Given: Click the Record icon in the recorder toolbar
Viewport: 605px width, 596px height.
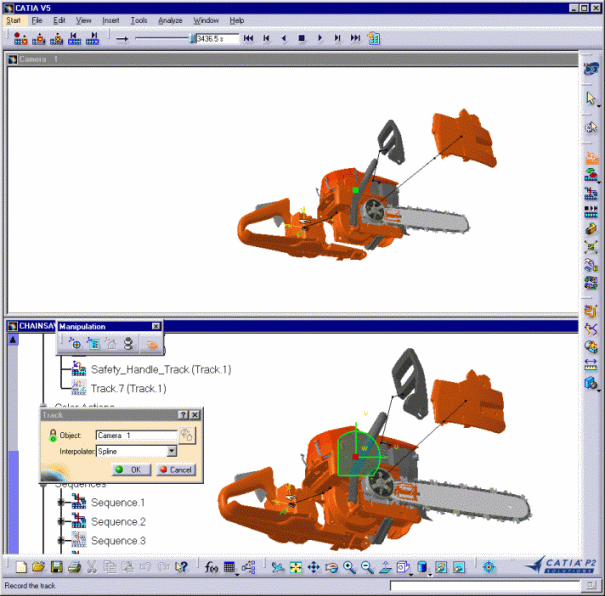Looking at the screenshot, I should (x=20, y=38).
